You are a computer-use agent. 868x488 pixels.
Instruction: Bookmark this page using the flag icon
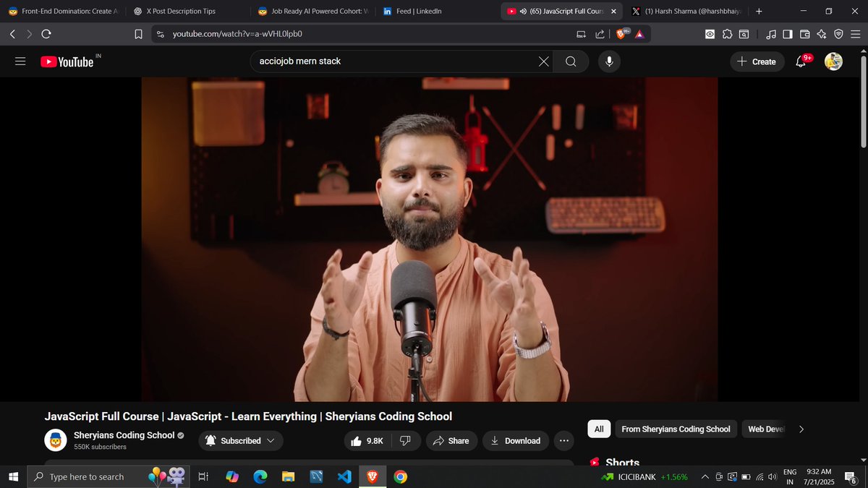coord(138,33)
